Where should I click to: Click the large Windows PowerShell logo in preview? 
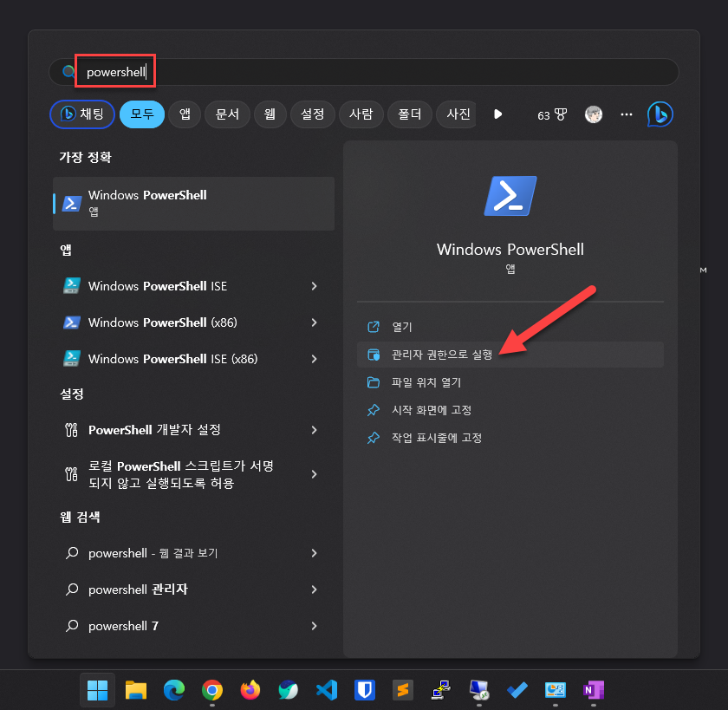click(510, 196)
